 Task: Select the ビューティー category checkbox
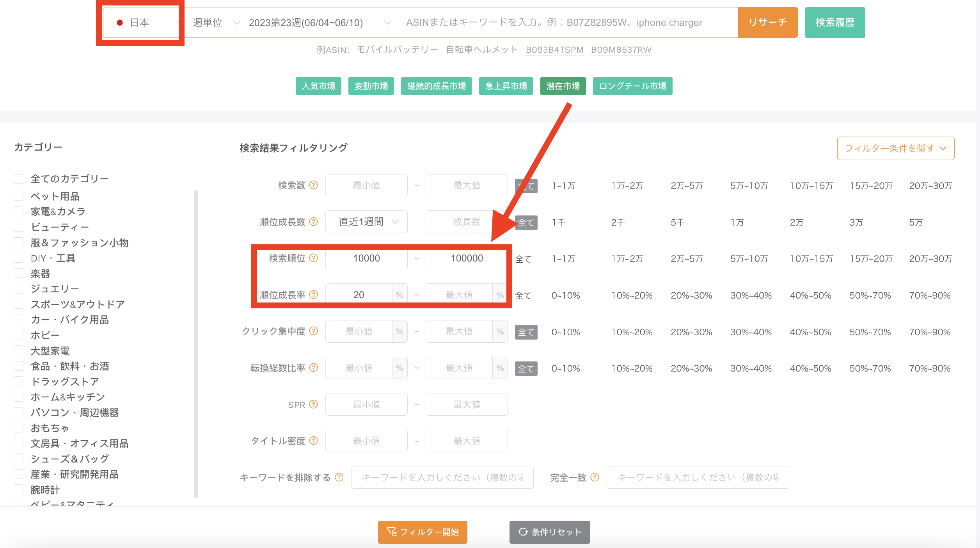tap(19, 227)
